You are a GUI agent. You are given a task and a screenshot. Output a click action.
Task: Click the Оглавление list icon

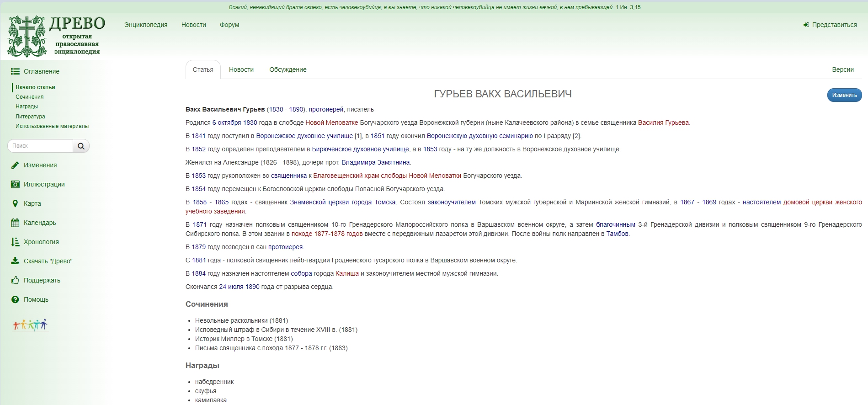coord(15,71)
